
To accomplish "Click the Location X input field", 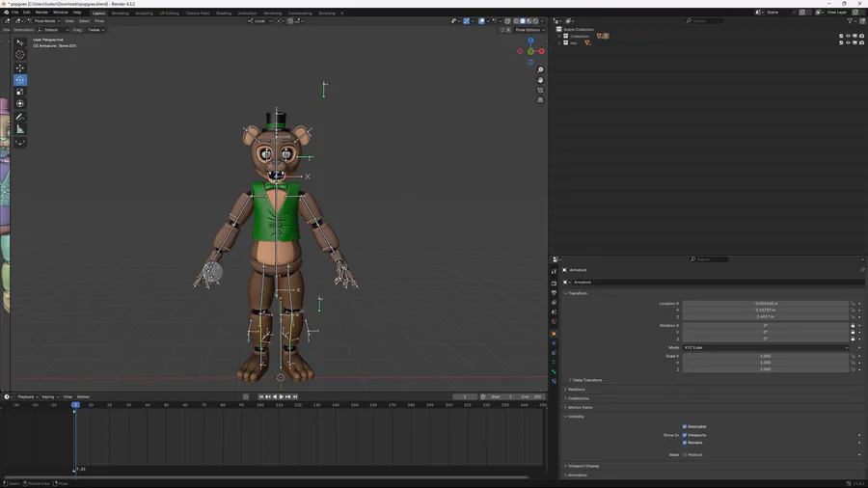I will point(765,304).
